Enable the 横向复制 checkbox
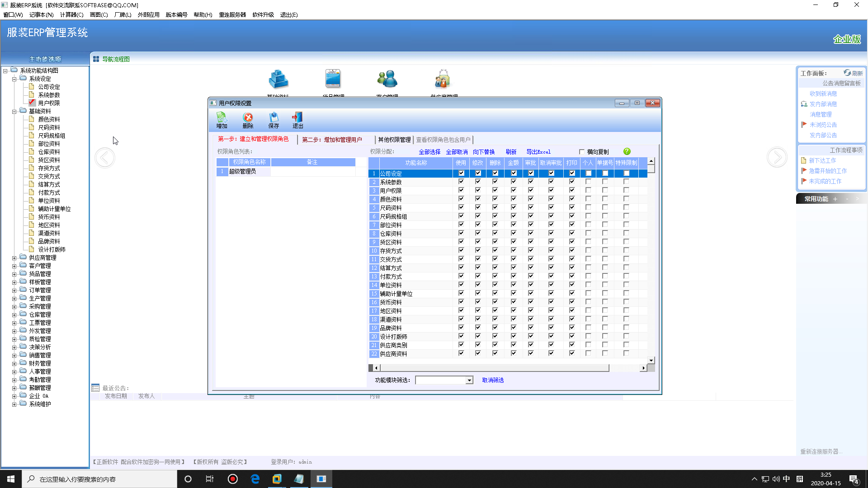Screen dimensions: 868x488 [582, 152]
